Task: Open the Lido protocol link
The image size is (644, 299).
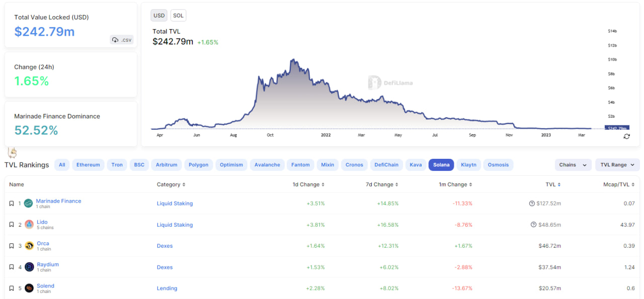Action: tap(42, 222)
